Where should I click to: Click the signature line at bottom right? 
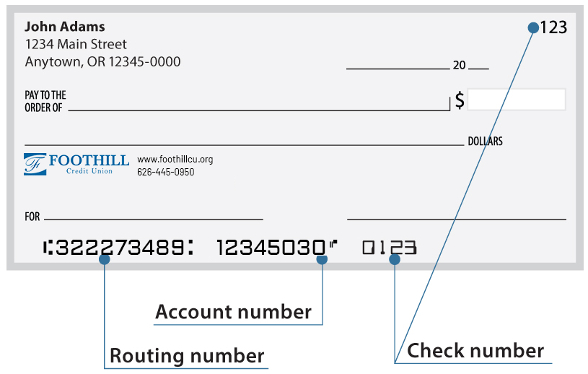457,219
